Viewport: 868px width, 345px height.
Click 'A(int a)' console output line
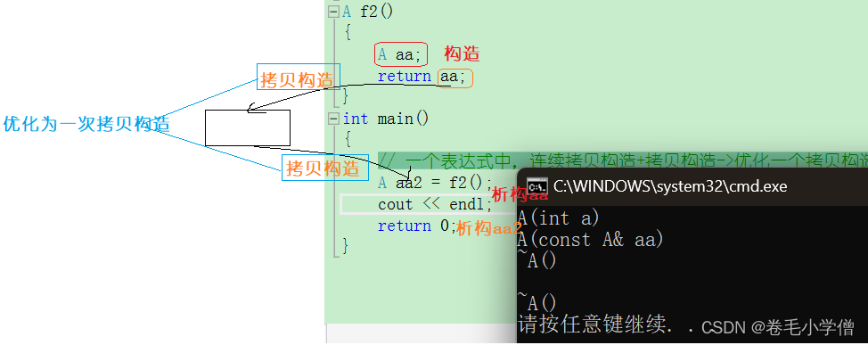click(x=559, y=218)
